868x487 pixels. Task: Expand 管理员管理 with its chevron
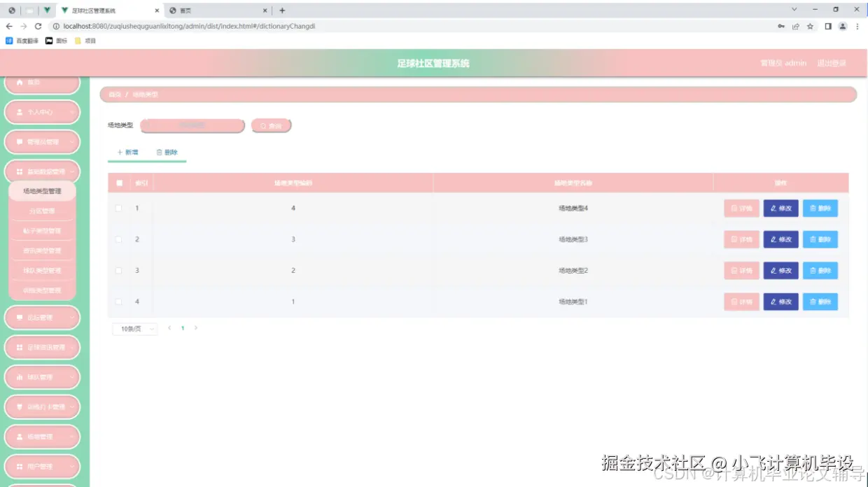click(71, 142)
